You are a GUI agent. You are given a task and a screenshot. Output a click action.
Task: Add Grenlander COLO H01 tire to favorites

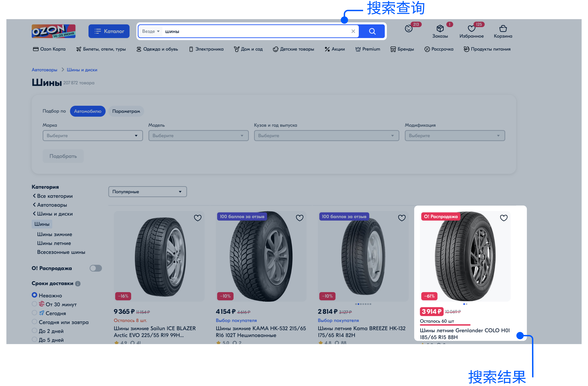click(504, 218)
